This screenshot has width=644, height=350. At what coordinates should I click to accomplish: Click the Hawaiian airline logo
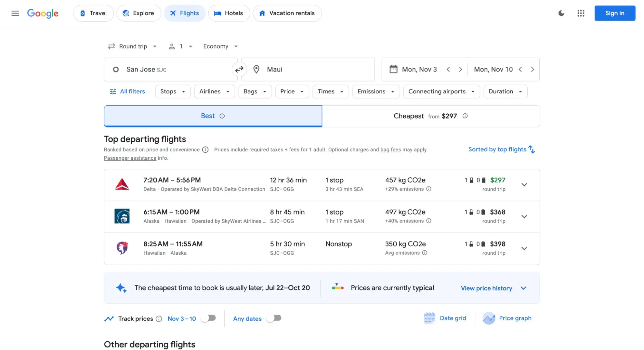[122, 248]
